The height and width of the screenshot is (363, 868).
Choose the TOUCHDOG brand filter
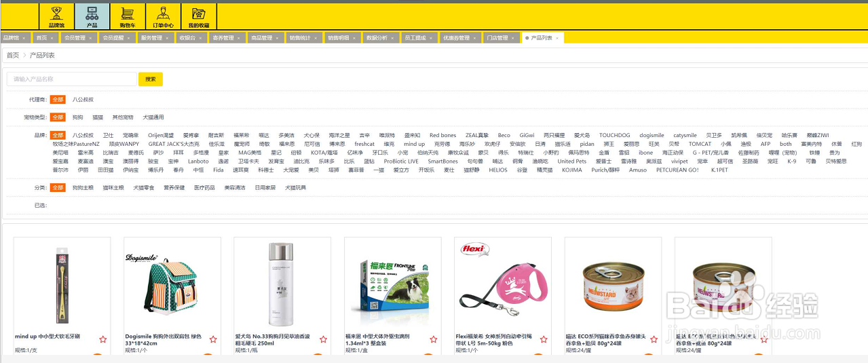tap(615, 135)
